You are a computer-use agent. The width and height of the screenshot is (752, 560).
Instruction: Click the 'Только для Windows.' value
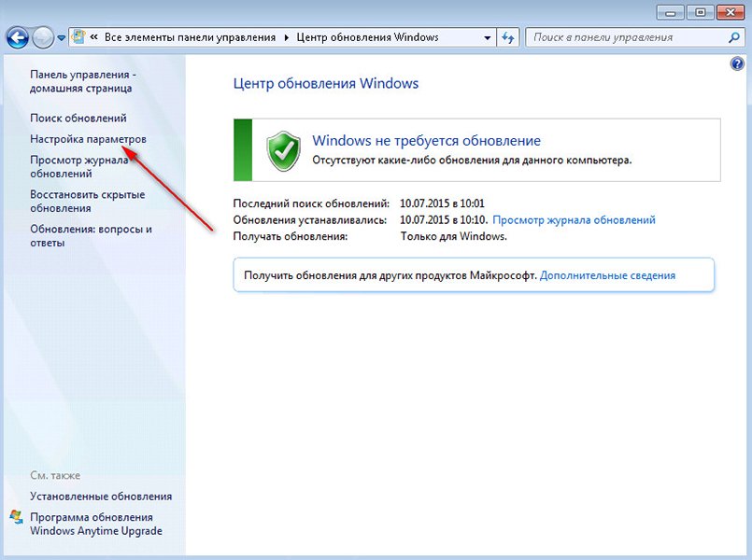pos(454,236)
